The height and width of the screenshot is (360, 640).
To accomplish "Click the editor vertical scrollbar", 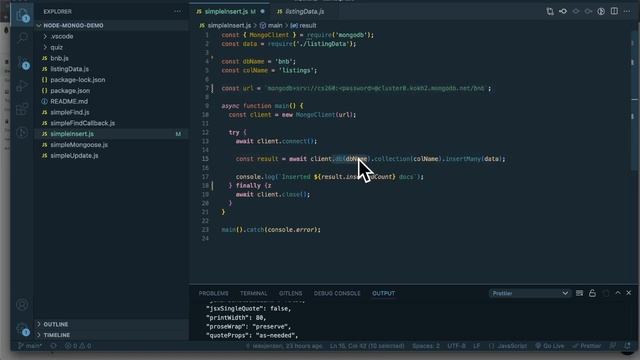I will coord(635,102).
